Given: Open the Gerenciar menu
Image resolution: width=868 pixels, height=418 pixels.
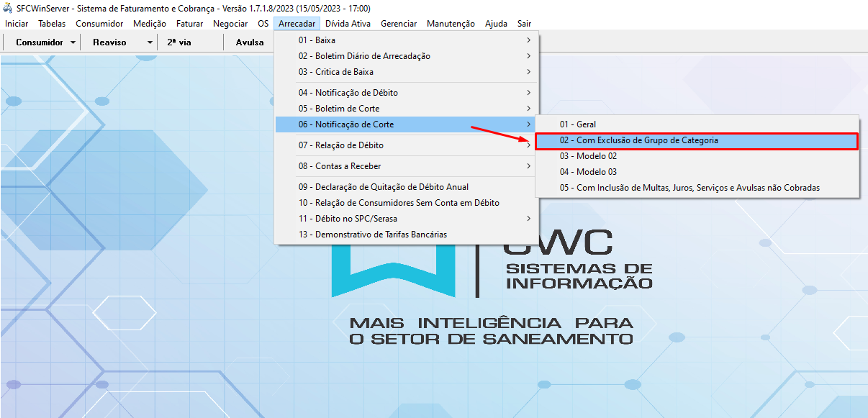Looking at the screenshot, I should (x=399, y=24).
